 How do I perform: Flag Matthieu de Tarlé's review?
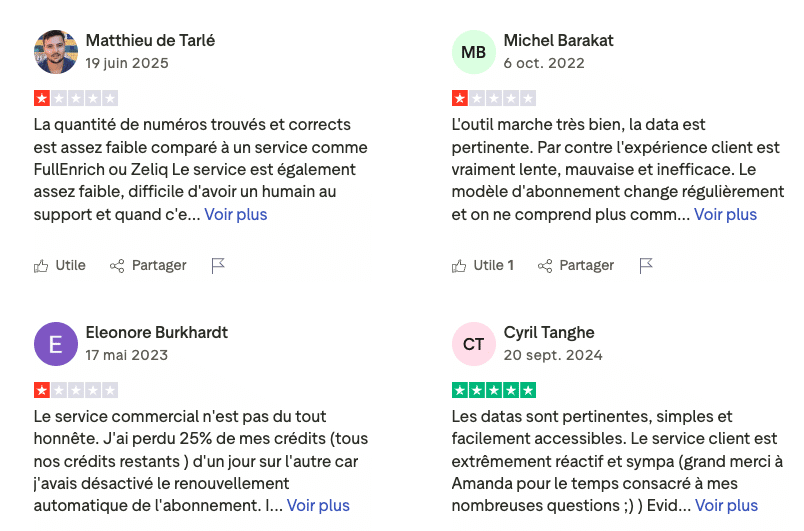(x=218, y=266)
